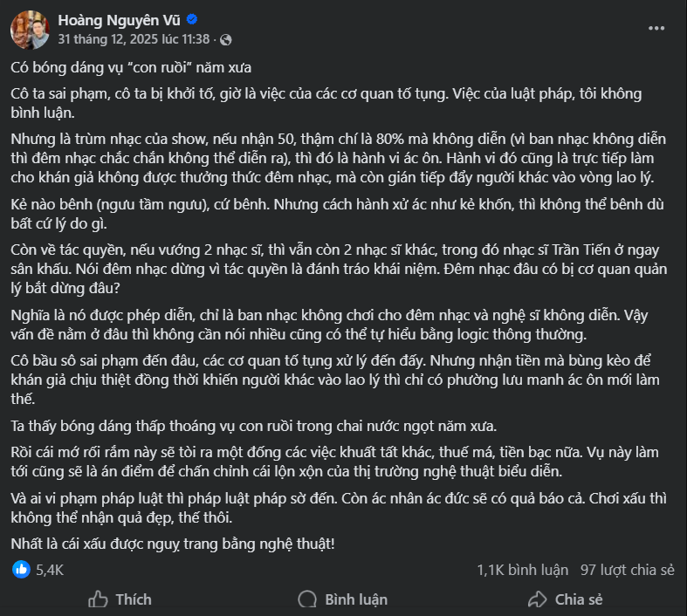View the 1,1K bình luận comments
This screenshot has height=616, width=687.
522,570
